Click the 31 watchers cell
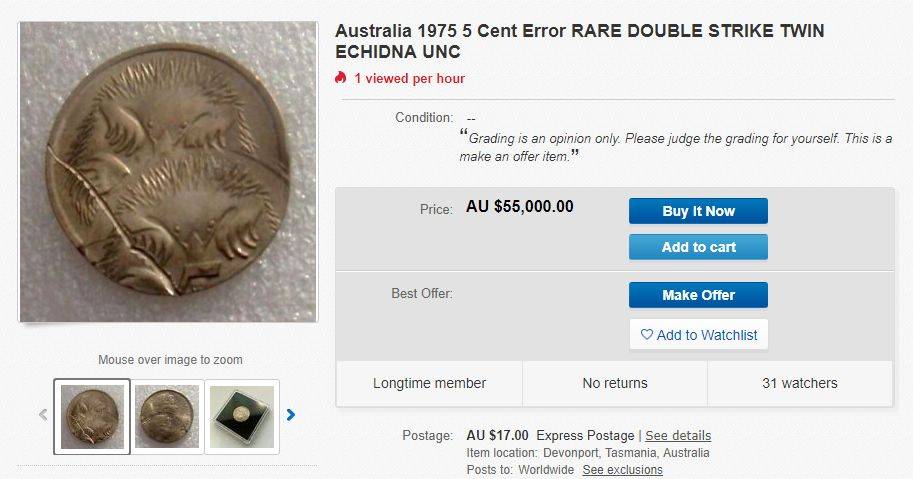 [799, 383]
